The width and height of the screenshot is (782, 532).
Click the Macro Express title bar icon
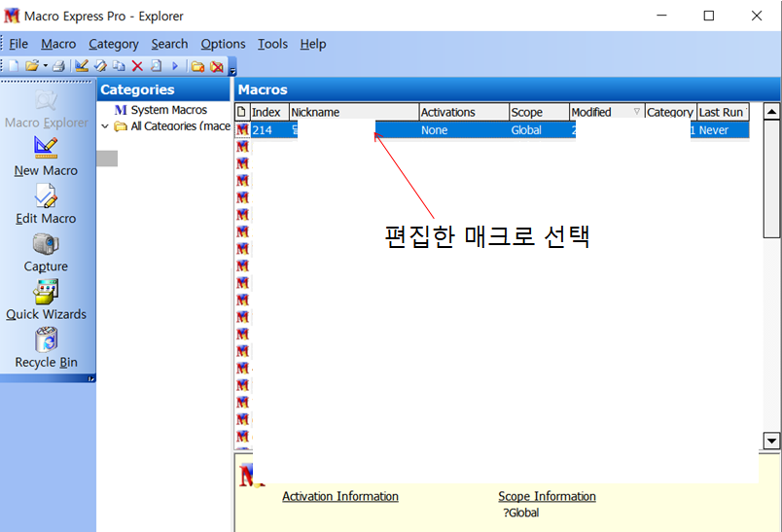[x=12, y=16]
